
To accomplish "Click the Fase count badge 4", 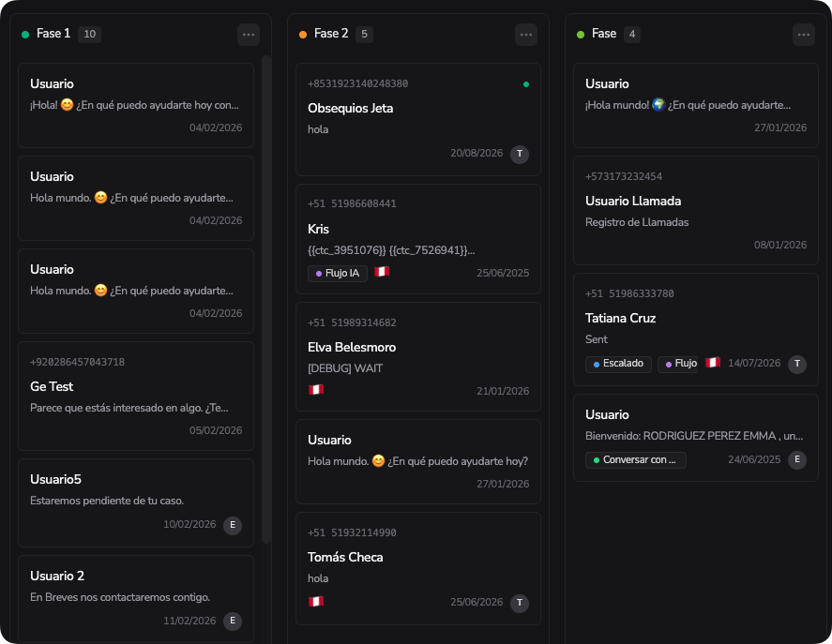I will 632,34.
